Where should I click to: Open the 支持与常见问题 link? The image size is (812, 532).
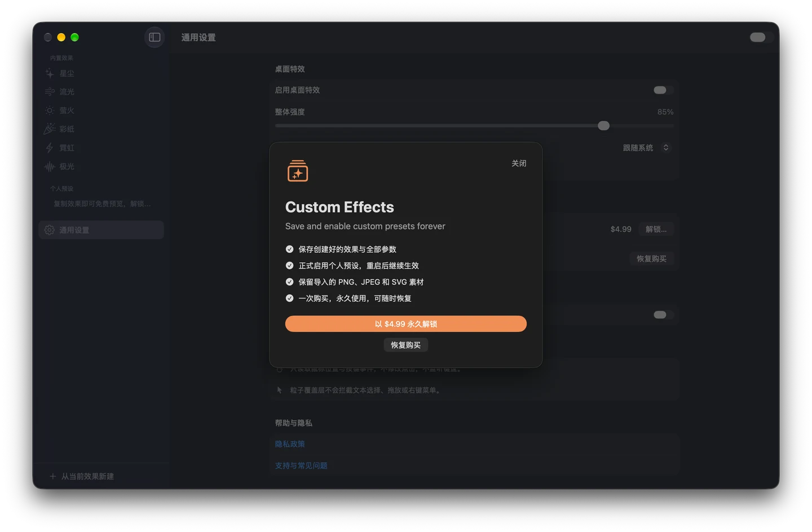301,465
